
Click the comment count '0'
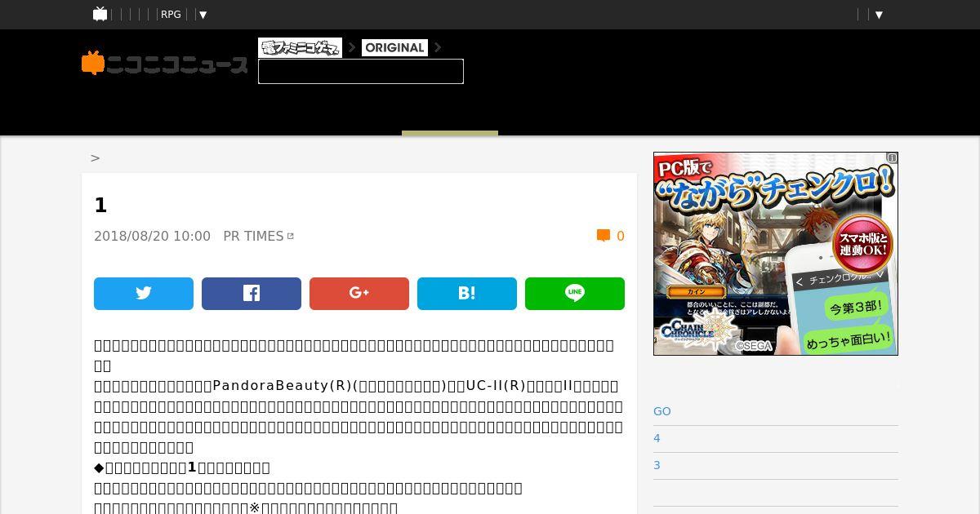click(x=621, y=236)
